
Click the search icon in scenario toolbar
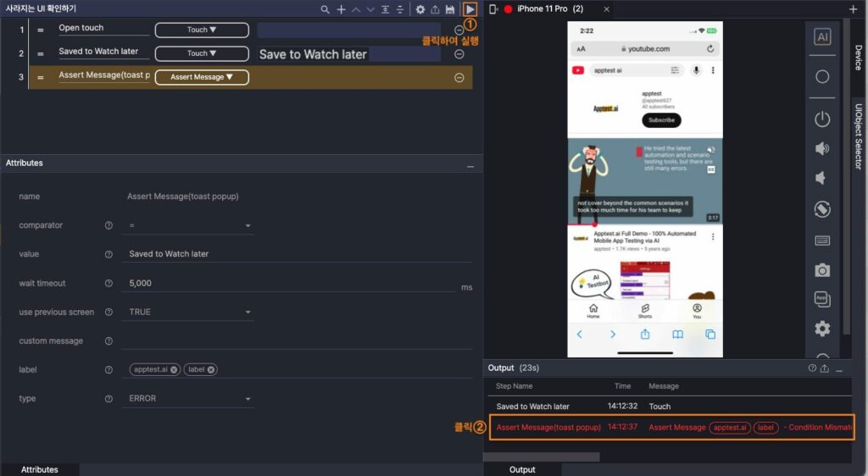[325, 9]
